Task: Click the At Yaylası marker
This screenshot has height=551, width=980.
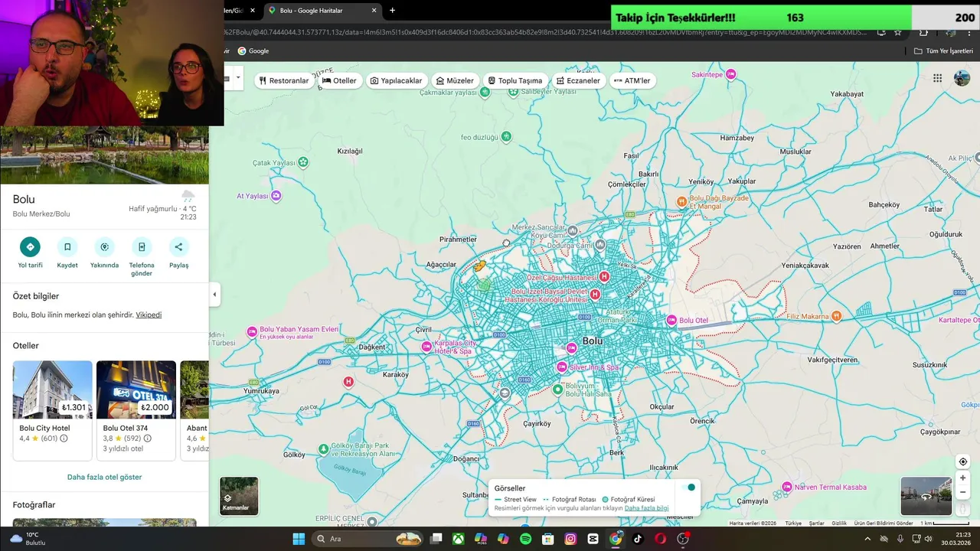Action: [276, 196]
